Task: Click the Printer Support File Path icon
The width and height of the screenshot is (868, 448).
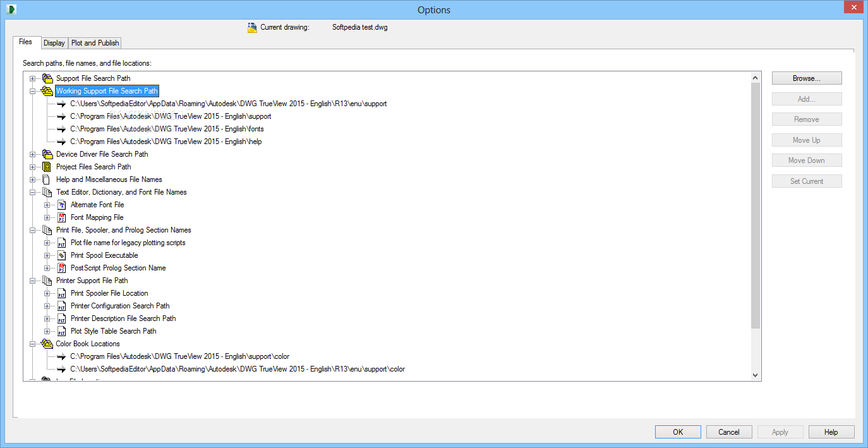Action: (47, 281)
